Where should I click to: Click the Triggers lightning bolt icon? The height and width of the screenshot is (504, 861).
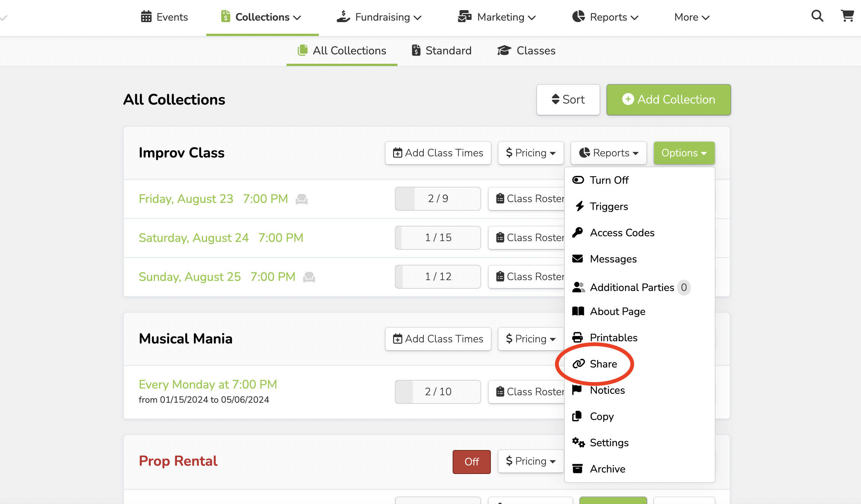579,206
